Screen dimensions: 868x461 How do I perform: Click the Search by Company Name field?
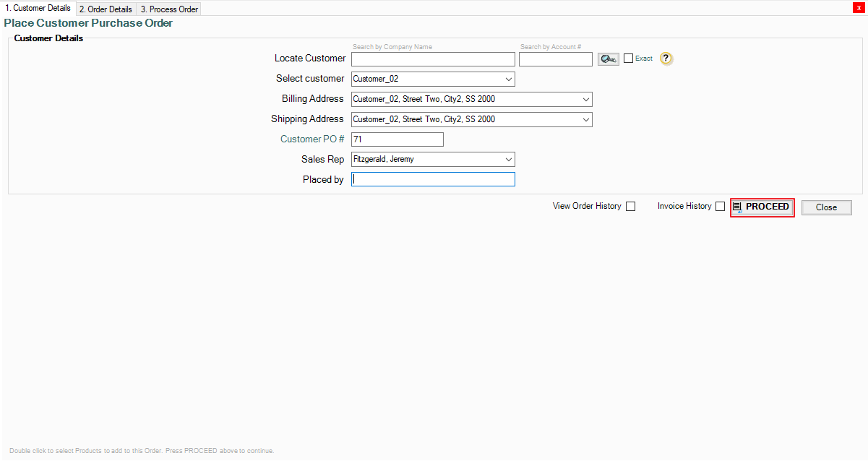click(432, 59)
